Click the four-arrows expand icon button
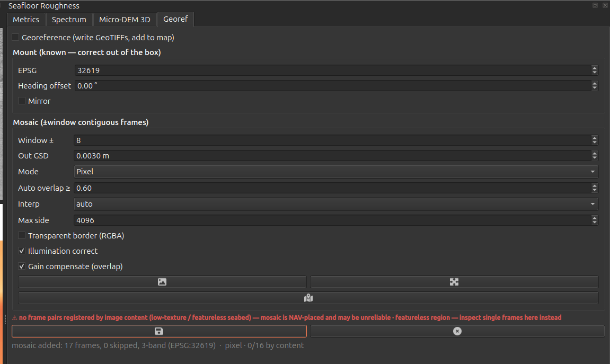The image size is (610, 364). [x=454, y=282]
